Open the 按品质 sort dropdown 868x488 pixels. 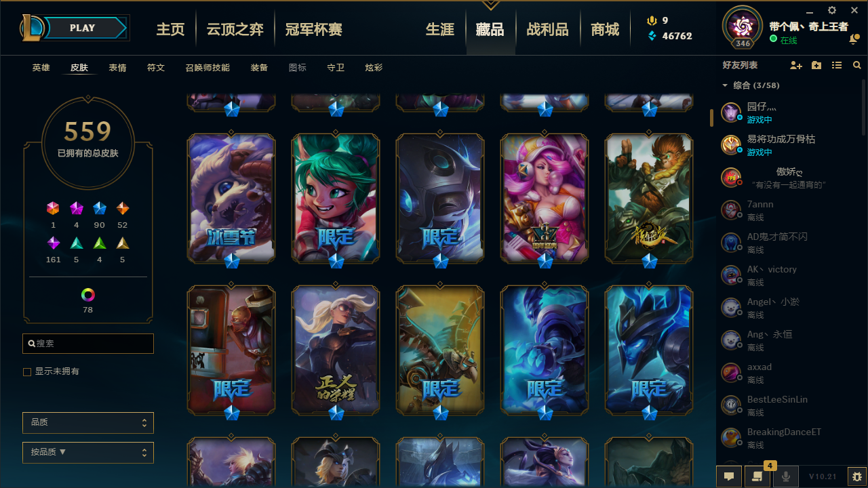pyautogui.click(x=88, y=453)
